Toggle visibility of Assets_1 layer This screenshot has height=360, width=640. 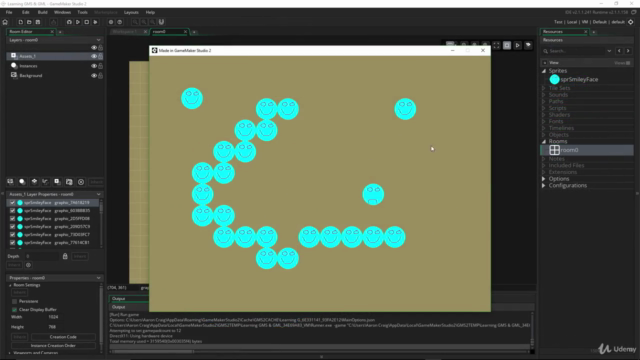[94, 56]
